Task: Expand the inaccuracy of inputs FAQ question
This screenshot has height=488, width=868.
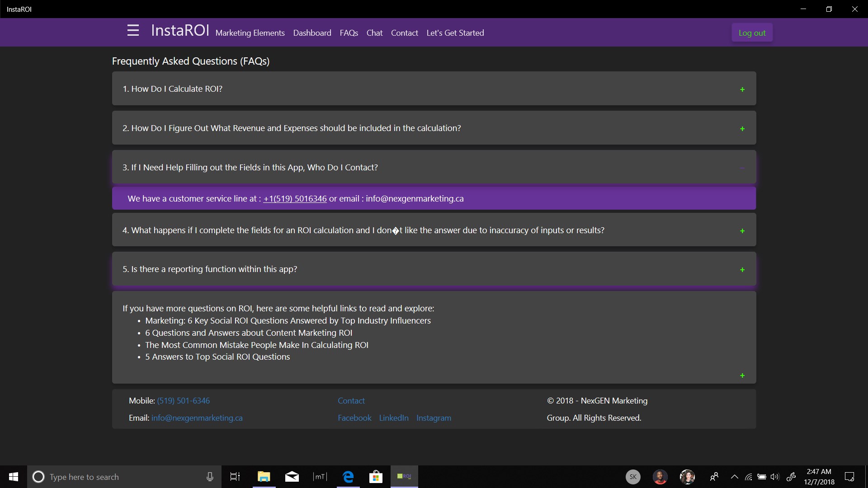Action: 434,230
